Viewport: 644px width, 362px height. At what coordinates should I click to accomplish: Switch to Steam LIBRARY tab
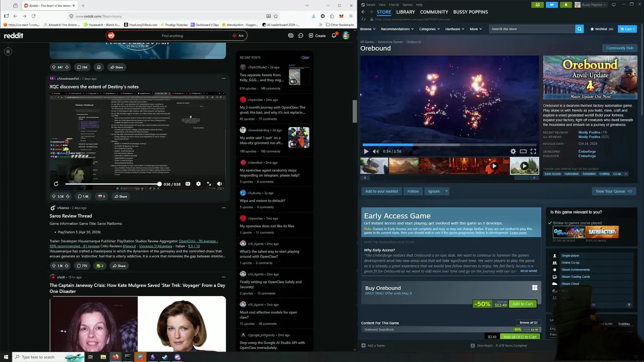click(x=406, y=12)
